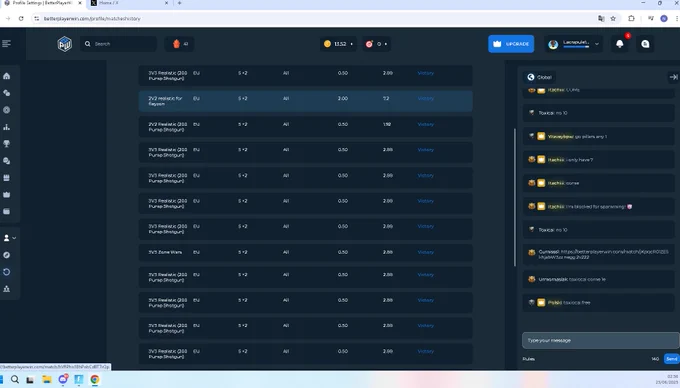Open the crown icon in sidebar
This screenshot has height=388, width=680.
(7, 195)
